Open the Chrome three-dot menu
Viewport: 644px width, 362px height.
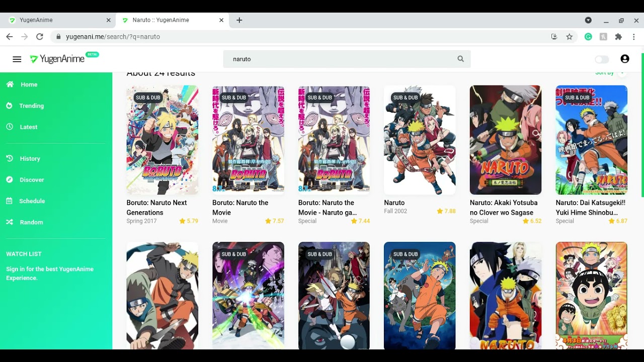click(634, 37)
